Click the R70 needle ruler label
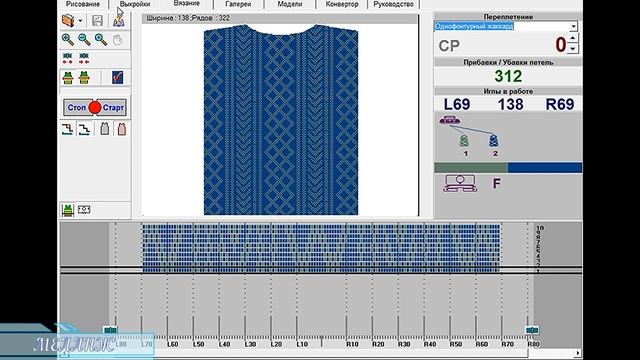Image resolution: width=640 pixels, height=360 pixels. 508,344
